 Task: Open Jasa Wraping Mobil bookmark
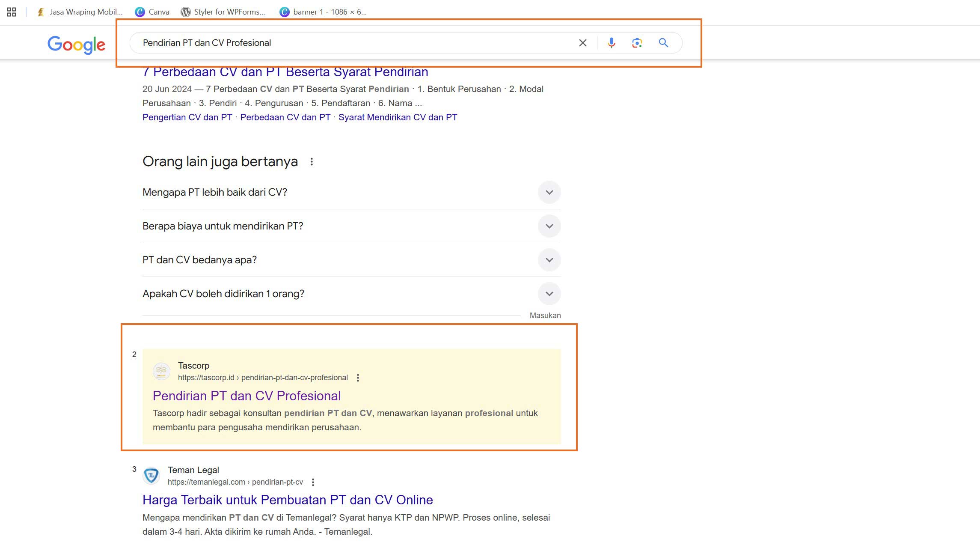[x=80, y=12]
